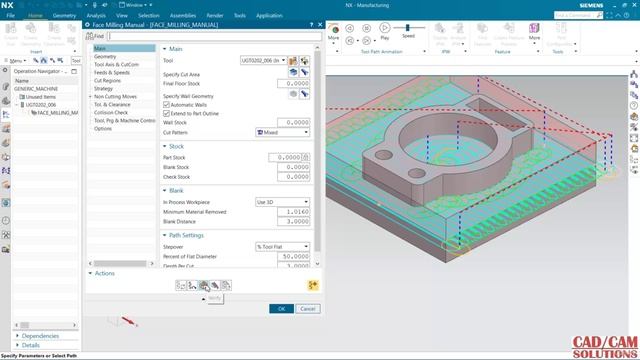Click the help circle icon on right toolbar

(x=634, y=106)
